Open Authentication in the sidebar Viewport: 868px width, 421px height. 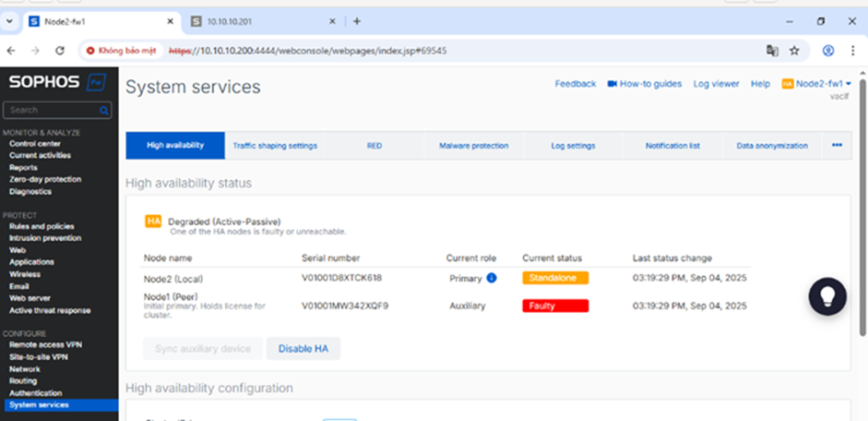(x=35, y=393)
